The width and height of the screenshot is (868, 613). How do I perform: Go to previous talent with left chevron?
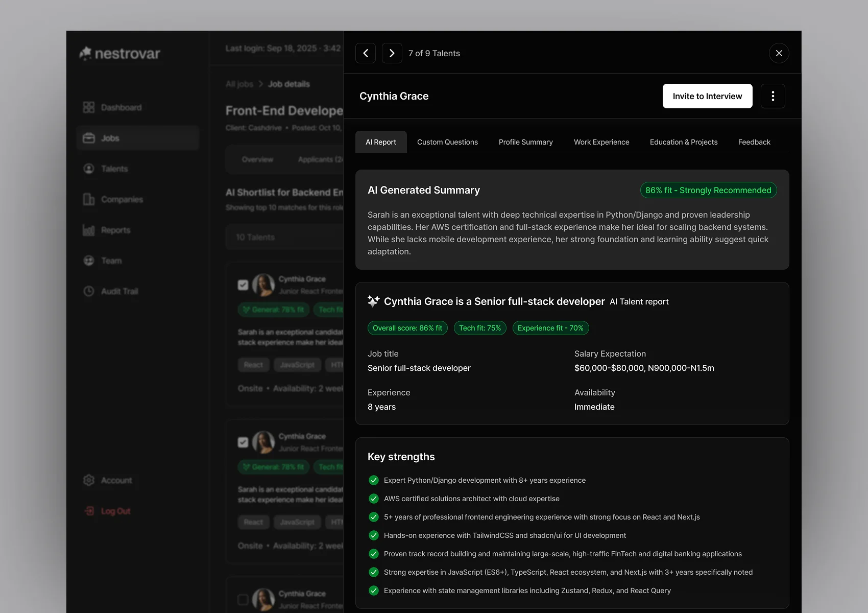(x=366, y=53)
